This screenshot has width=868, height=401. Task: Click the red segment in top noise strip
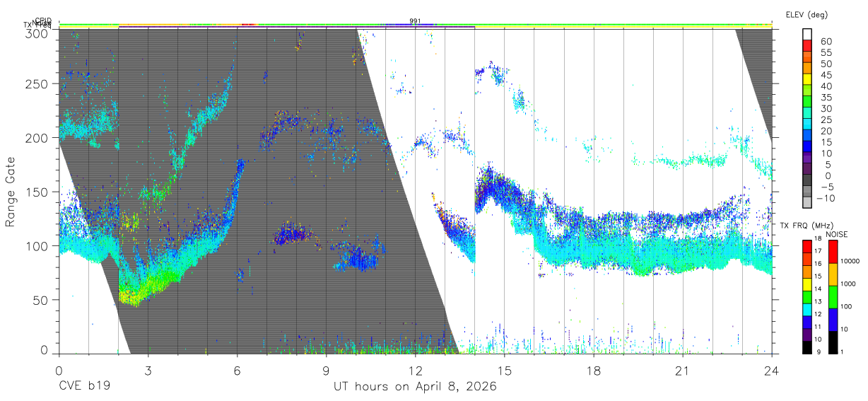coord(248,24)
